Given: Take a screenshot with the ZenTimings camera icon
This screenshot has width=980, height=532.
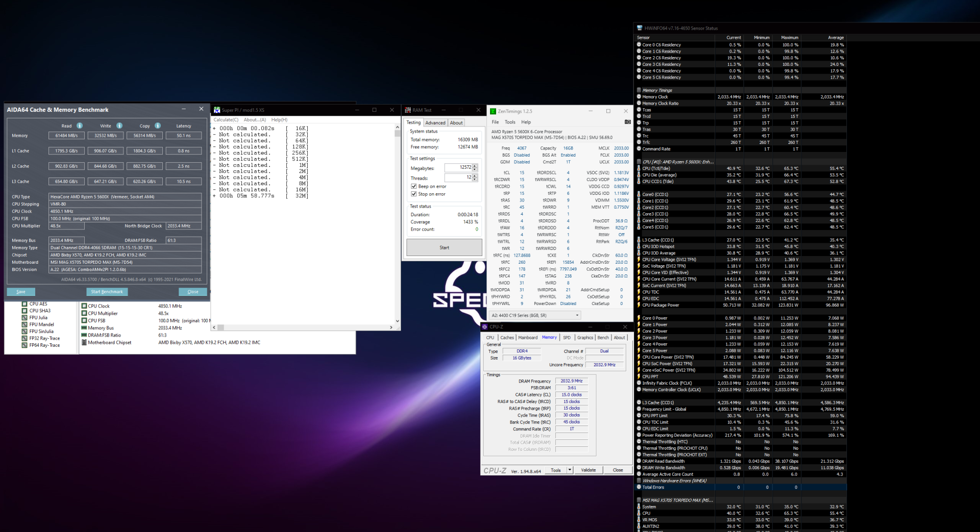Looking at the screenshot, I should click(x=627, y=122).
